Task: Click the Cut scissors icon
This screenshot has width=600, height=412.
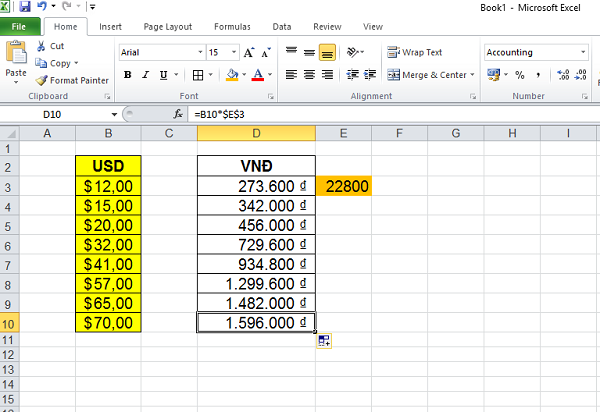Action: coord(41,46)
